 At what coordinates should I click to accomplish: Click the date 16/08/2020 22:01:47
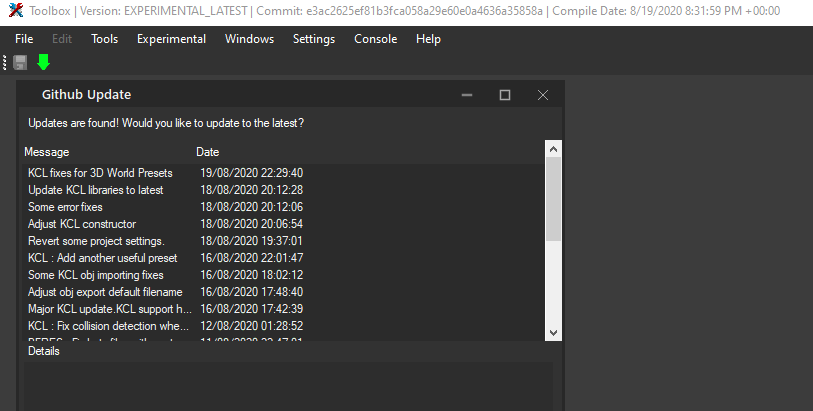[251, 258]
